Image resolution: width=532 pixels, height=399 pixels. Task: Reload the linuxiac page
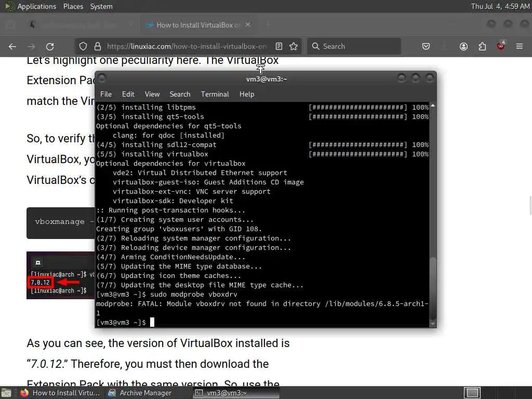(x=50, y=46)
